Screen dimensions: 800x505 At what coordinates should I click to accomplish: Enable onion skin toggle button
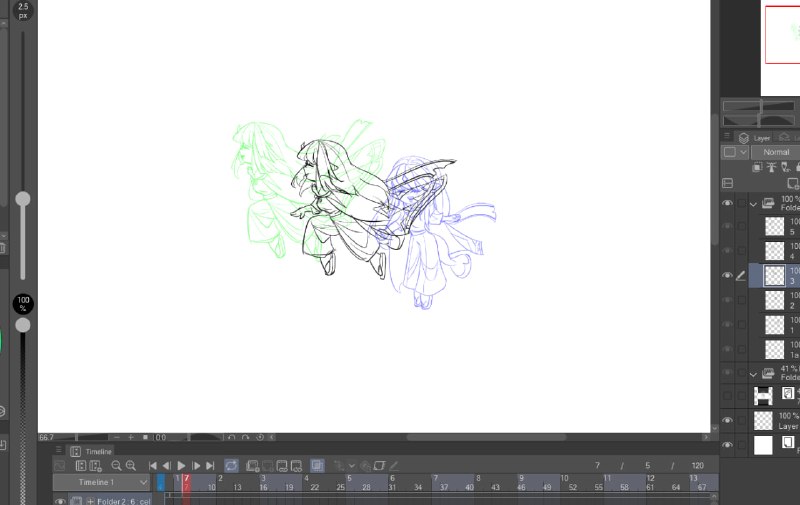click(x=317, y=465)
